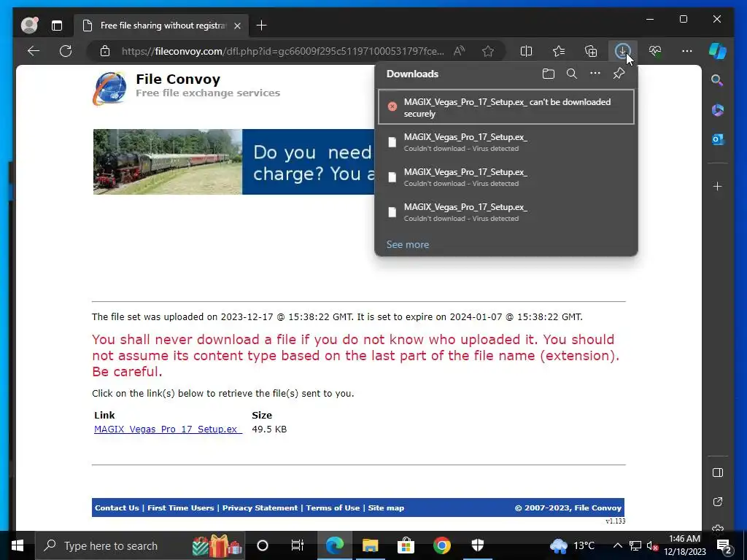Add this page to favorites star
Screen dimensions: 747x560
[488, 51]
